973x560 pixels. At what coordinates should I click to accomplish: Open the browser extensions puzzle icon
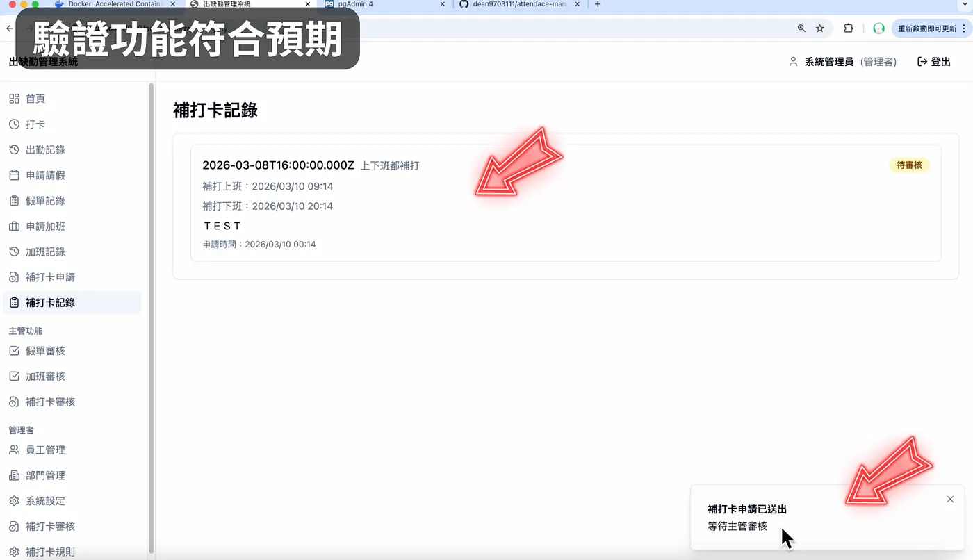tap(849, 28)
